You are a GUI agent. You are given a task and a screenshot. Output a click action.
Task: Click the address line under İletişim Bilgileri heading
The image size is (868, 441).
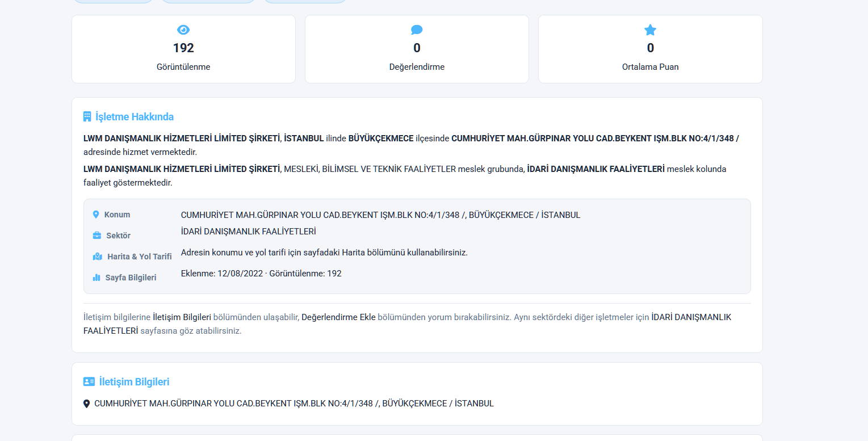point(294,404)
